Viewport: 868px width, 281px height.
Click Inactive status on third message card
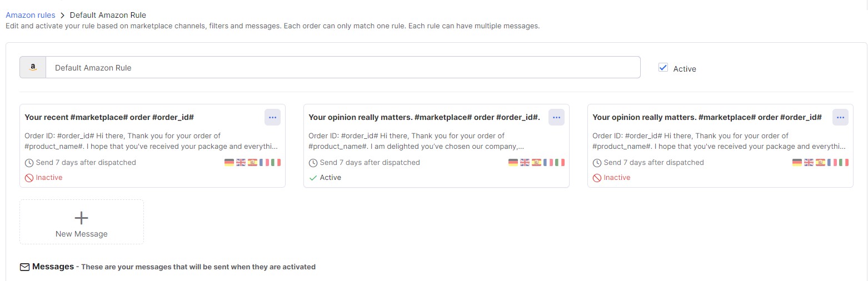611,178
